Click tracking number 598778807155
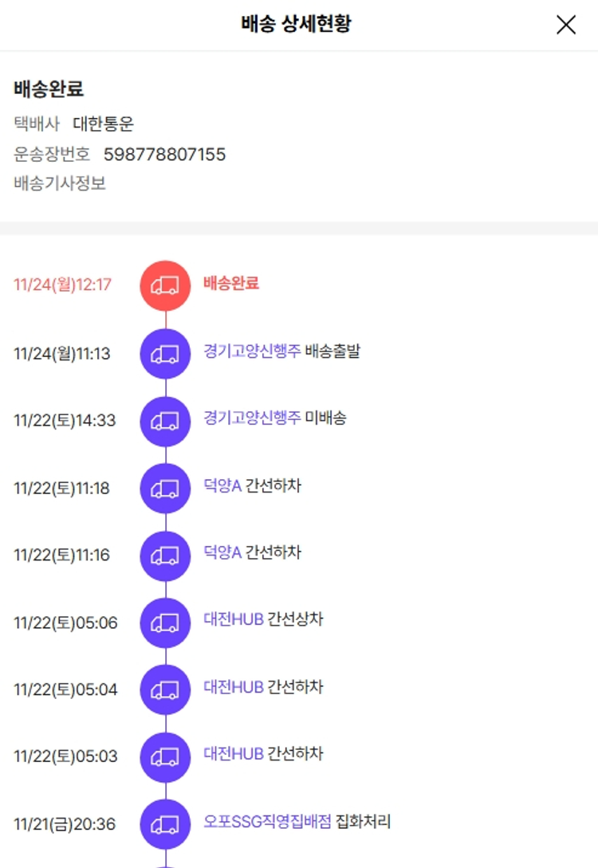 164,154
